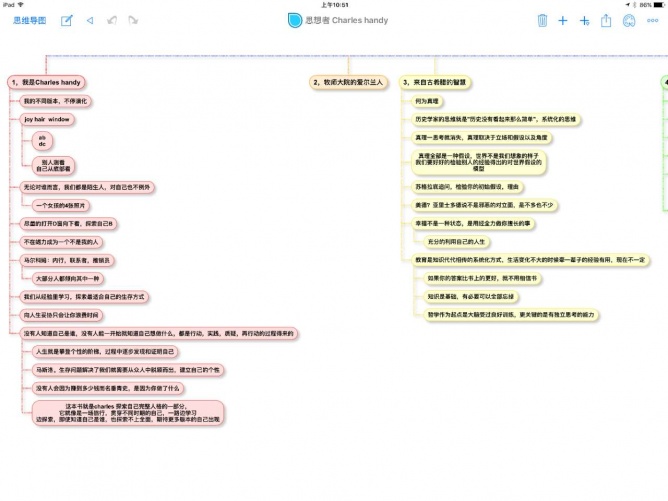Image resolution: width=668 pixels, height=501 pixels.
Task: Select node '充分的利用自己的人生'
Action: 456,242
